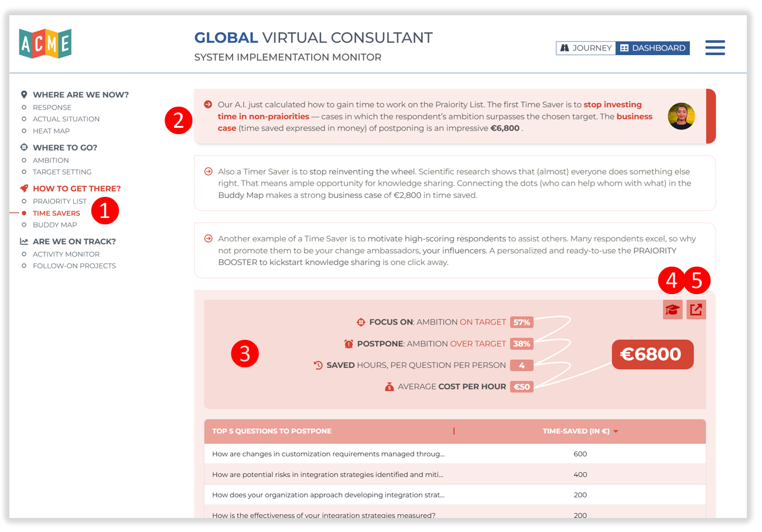
Task: Click the export share icon
Action: (696, 309)
